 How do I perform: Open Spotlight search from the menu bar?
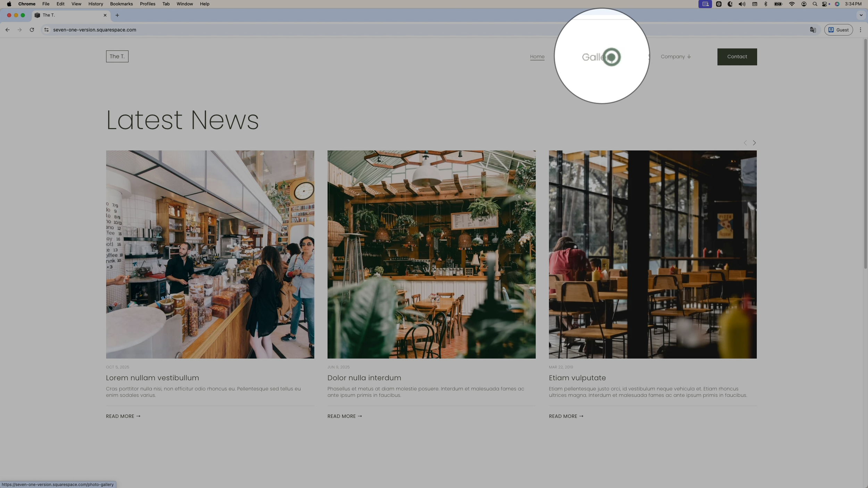click(815, 4)
